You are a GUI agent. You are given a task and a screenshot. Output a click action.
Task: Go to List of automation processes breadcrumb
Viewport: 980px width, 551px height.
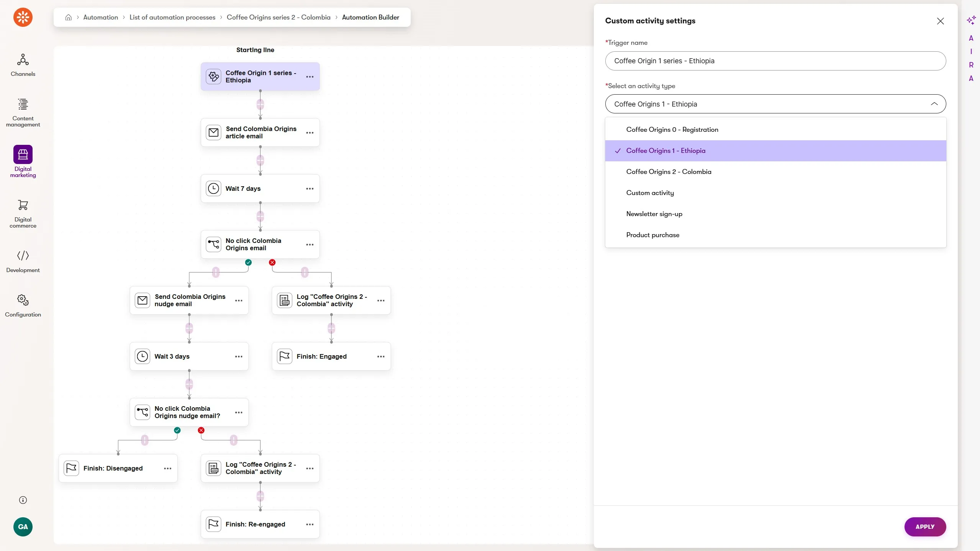pos(172,17)
